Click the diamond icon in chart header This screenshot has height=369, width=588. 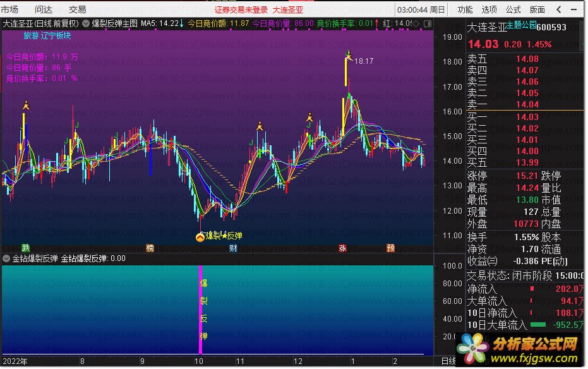416,23
